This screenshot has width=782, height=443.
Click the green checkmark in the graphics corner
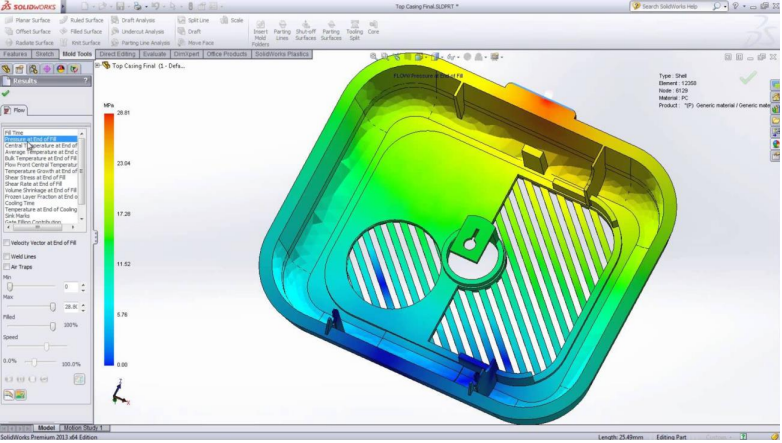click(x=748, y=78)
